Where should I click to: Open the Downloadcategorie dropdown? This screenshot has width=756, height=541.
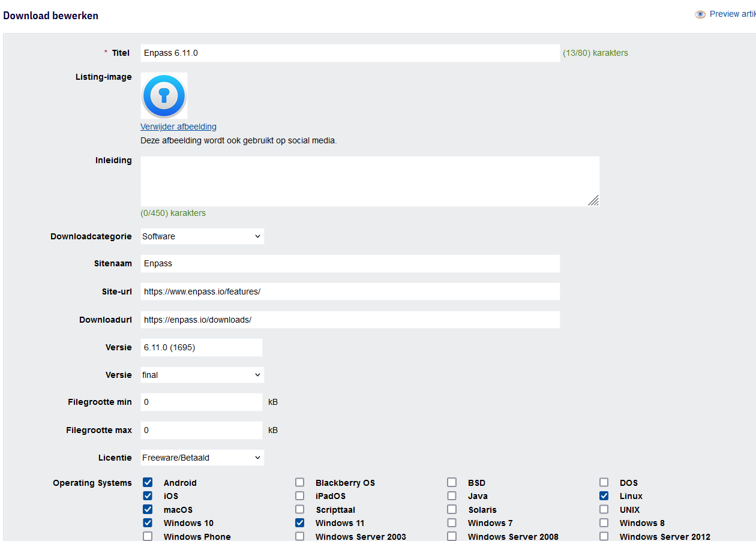click(x=202, y=236)
